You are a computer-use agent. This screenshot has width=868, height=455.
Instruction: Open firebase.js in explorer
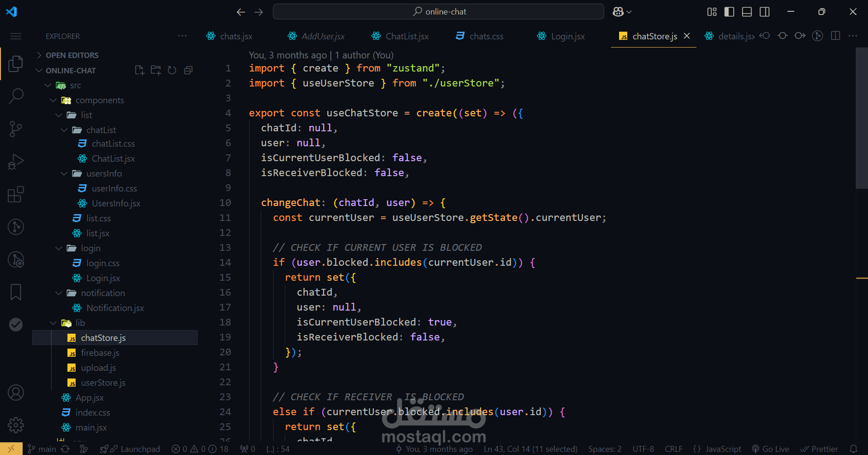tap(100, 353)
